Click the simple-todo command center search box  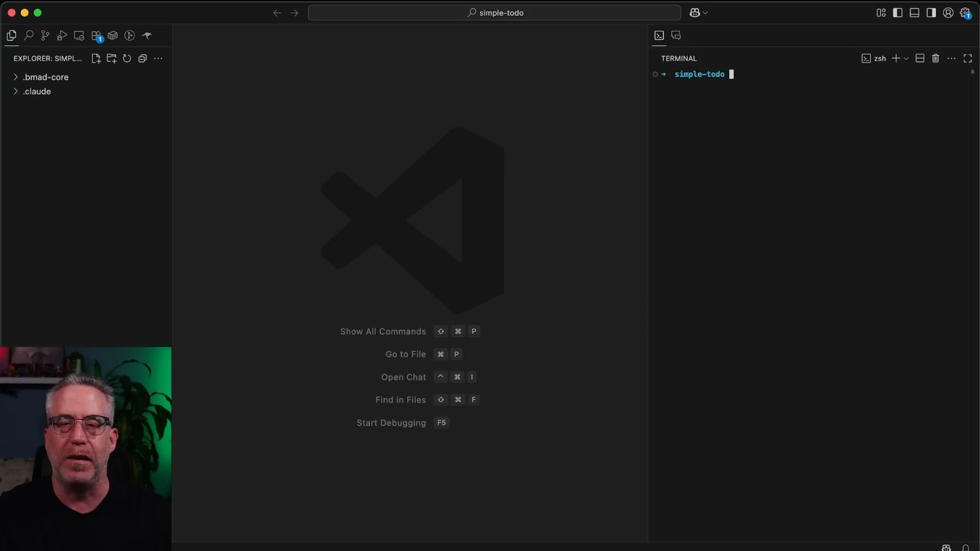click(x=494, y=13)
